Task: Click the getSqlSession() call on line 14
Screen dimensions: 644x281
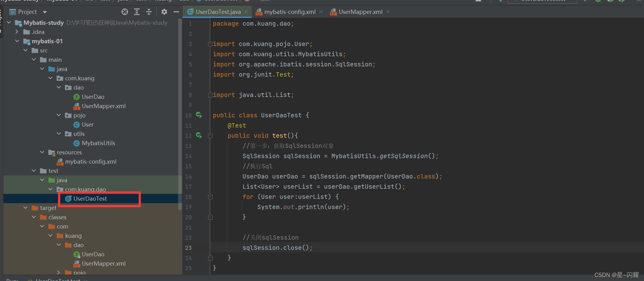Action: 407,156
